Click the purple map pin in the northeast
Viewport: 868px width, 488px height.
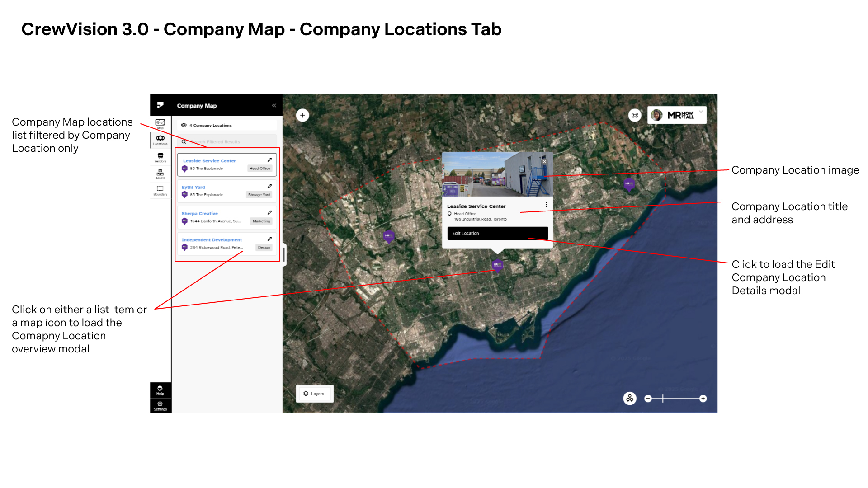pyautogui.click(x=629, y=184)
